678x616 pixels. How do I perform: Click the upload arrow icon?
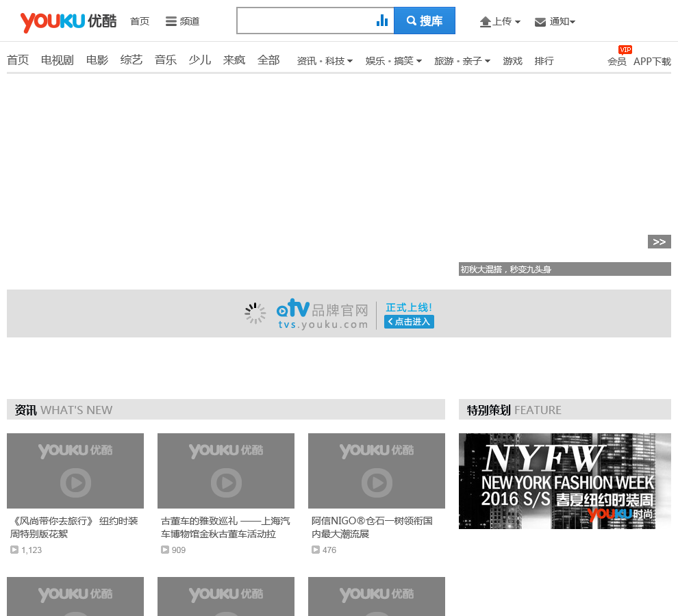(486, 22)
